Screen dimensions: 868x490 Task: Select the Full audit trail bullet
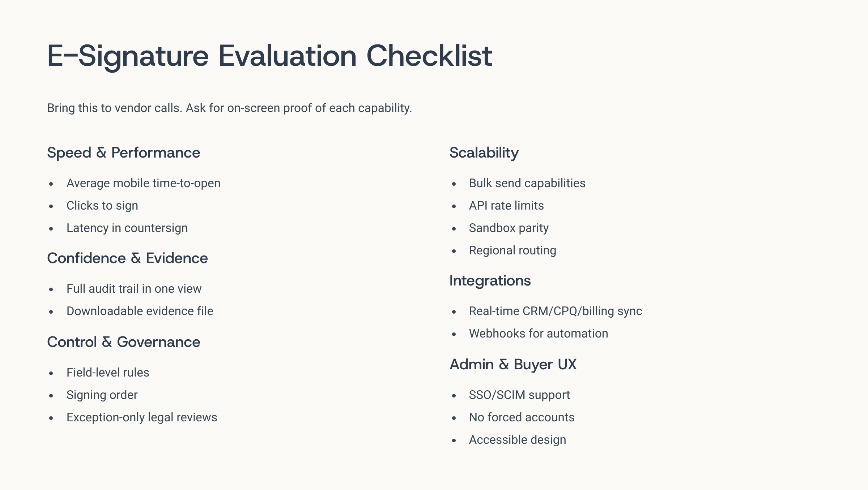coord(134,289)
